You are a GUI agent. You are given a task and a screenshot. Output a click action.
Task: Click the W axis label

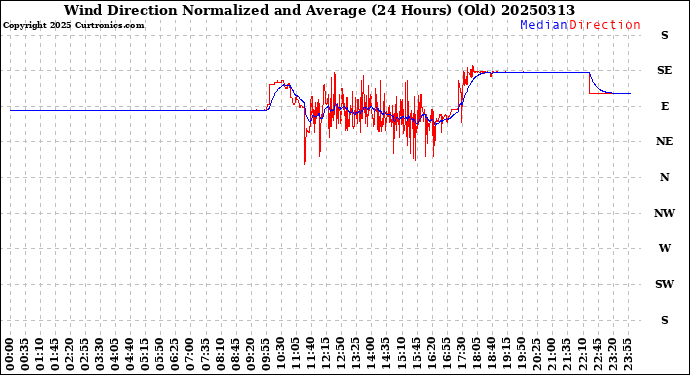pos(664,248)
